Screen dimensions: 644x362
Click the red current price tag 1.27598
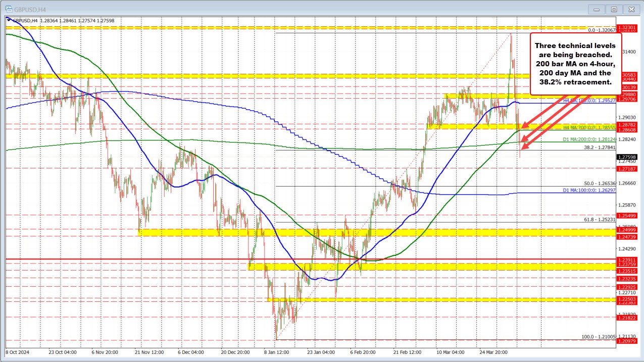tap(626, 157)
